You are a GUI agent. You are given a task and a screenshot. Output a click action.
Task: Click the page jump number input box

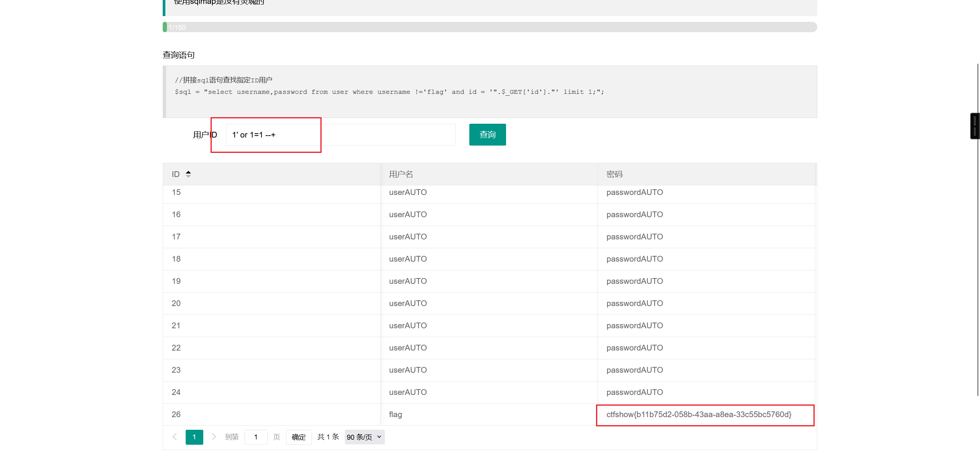pos(256,437)
